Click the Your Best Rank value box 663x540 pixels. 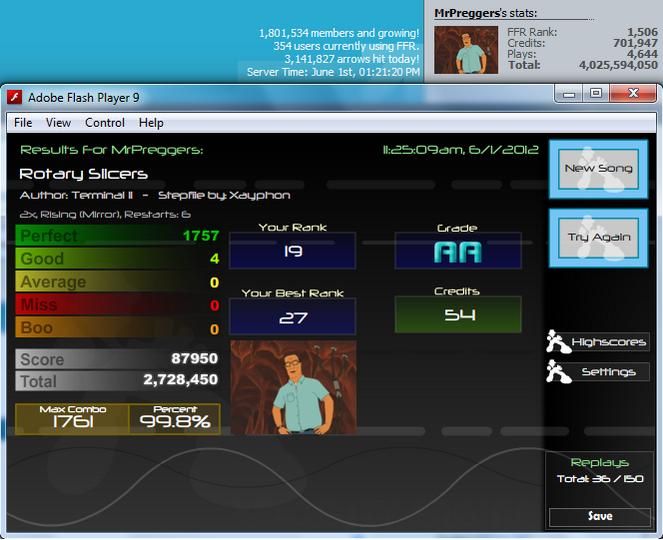293,317
